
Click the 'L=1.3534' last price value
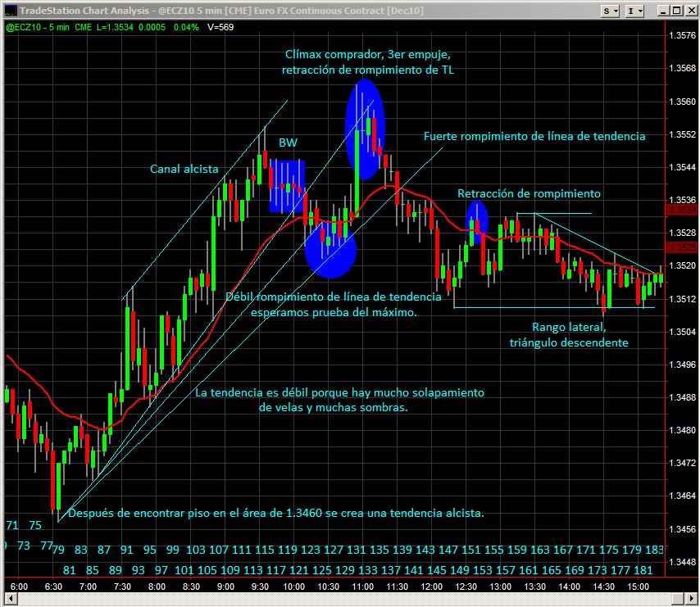[x=115, y=27]
